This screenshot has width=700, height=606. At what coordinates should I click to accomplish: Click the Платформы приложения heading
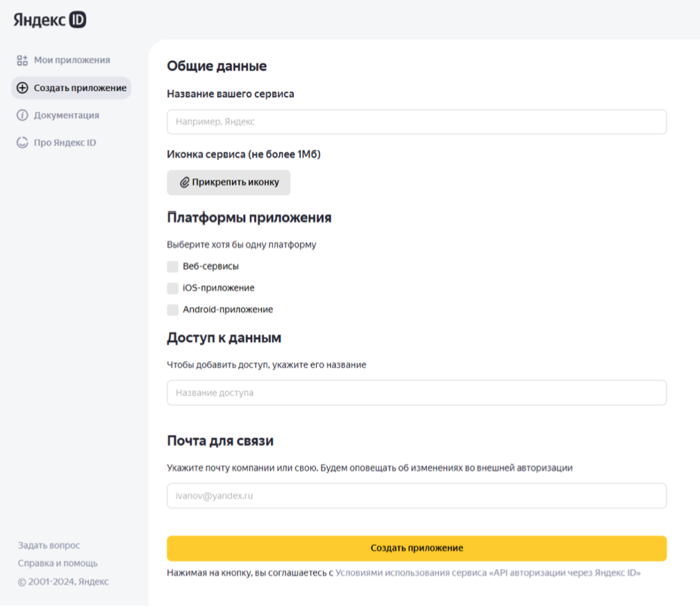pyautogui.click(x=249, y=218)
